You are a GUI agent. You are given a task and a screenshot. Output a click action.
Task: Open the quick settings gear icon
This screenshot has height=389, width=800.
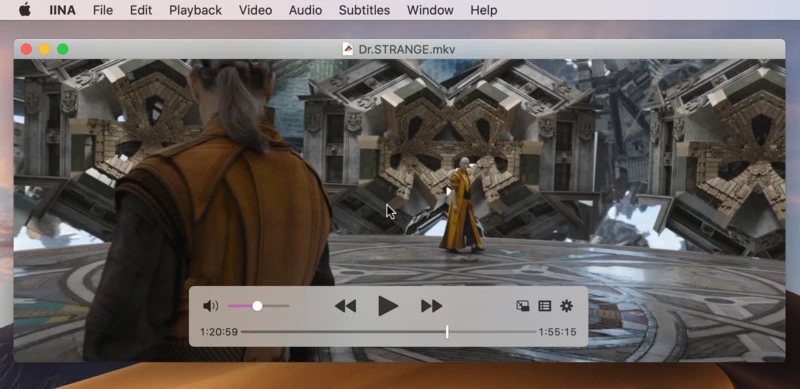click(x=566, y=306)
